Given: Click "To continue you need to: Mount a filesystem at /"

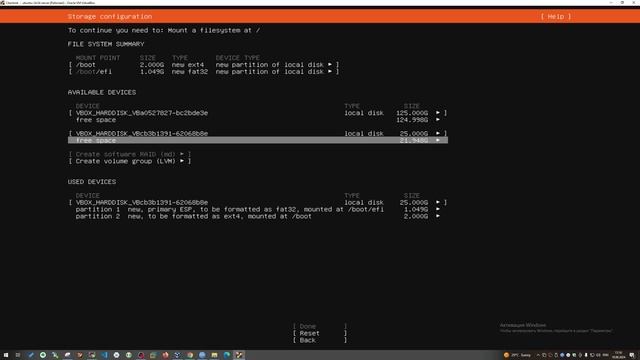Looking at the screenshot, I should pos(164,30).
